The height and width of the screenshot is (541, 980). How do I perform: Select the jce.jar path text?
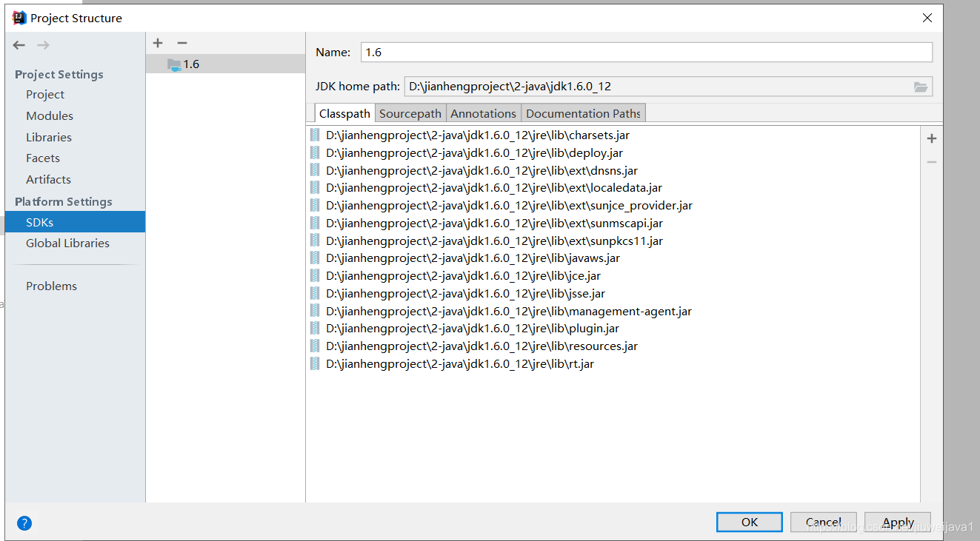point(463,276)
